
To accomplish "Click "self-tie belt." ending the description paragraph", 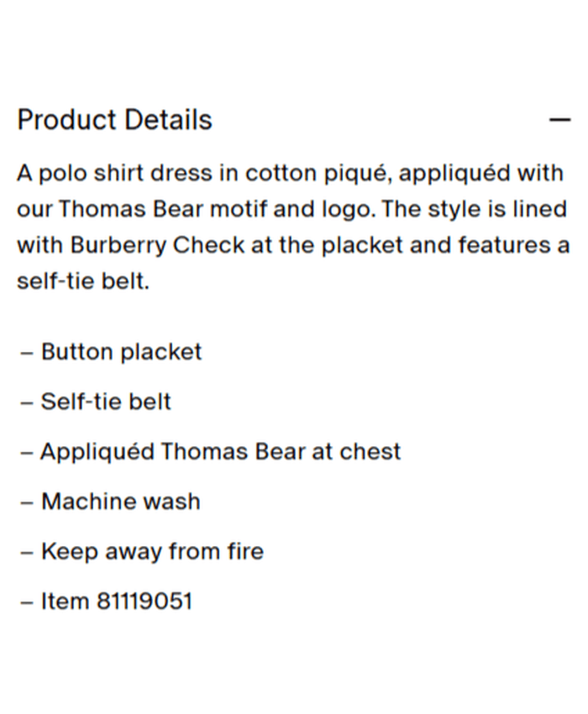I will pyautogui.click(x=83, y=281).
